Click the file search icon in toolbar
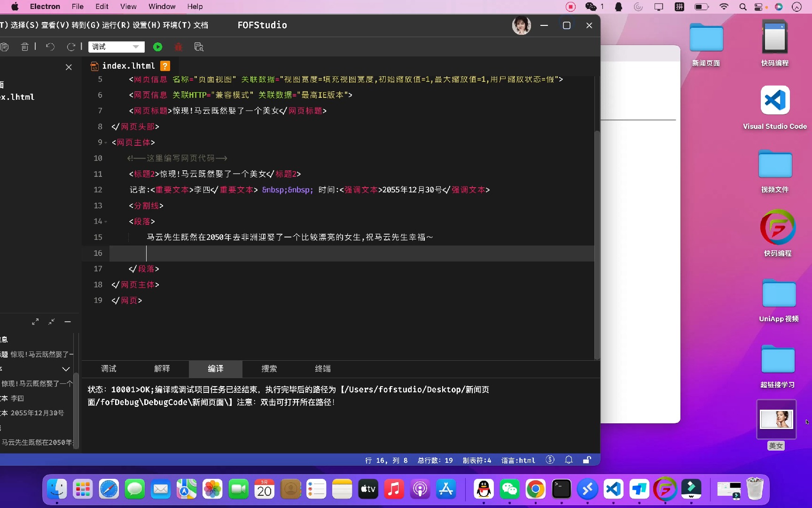This screenshot has width=812, height=508. 199,47
